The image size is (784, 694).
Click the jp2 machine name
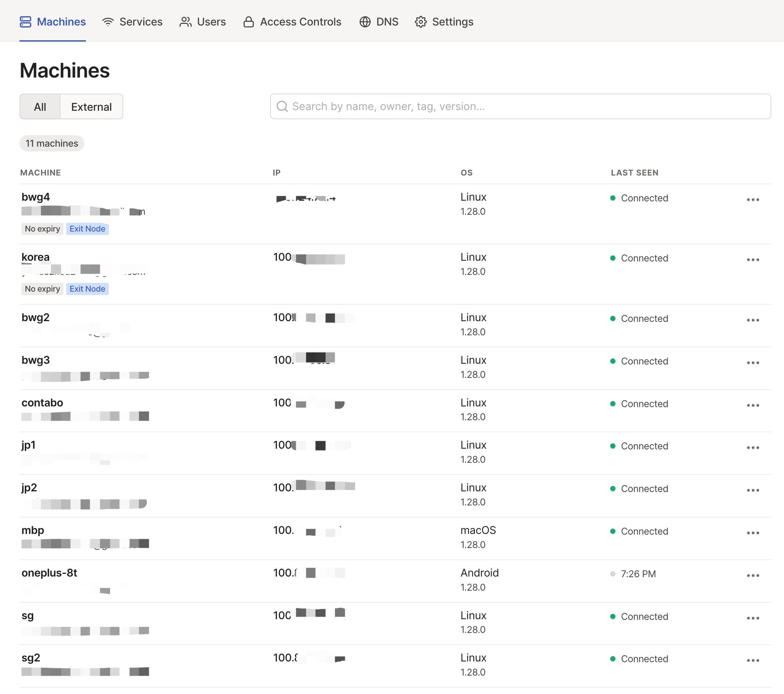[29, 487]
